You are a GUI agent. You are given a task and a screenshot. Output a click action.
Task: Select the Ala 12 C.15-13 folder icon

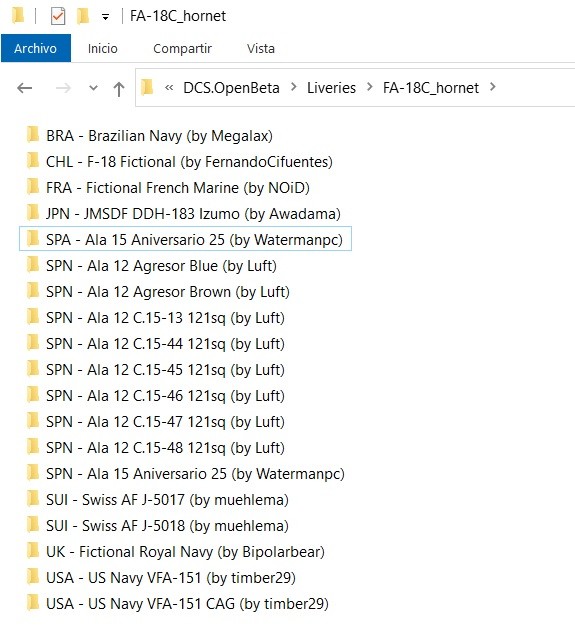(33, 316)
